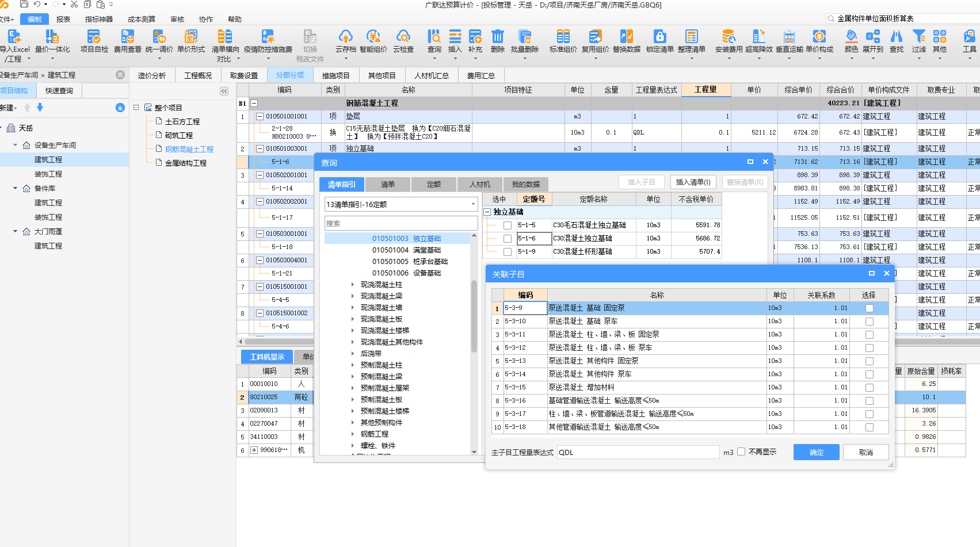Image resolution: width=980 pixels, height=547 pixels.
Task: Tick the checkbox for quota 5-1-9
Action: (x=507, y=252)
